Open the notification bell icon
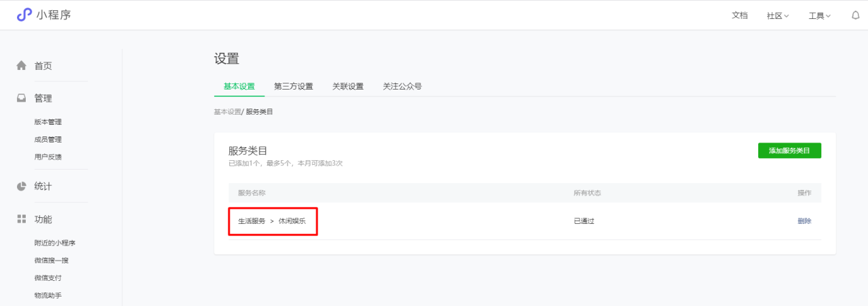The height and width of the screenshot is (306, 868). [x=855, y=15]
